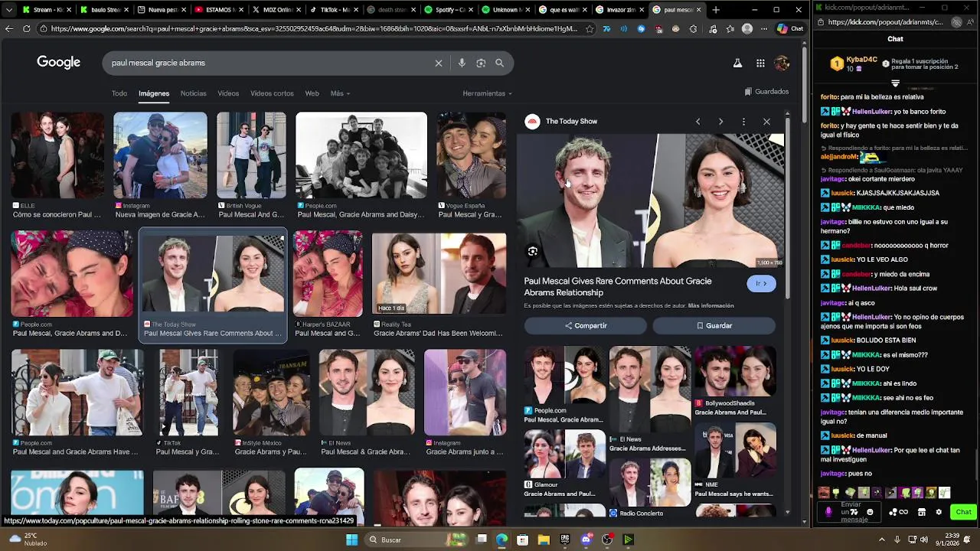
Task: Open the Reality Tea image result thumbnail
Action: click(x=439, y=274)
